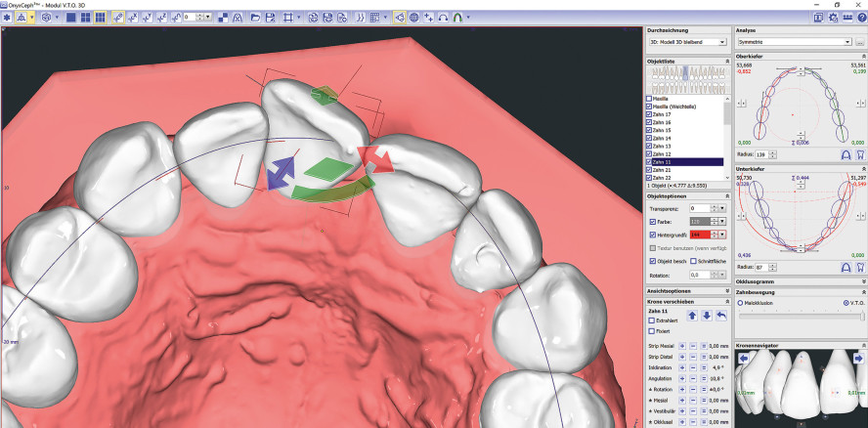This screenshot has width=868, height=428.
Task: Uncheck Maxilla (Weichteile) in object list
Action: 649,107
